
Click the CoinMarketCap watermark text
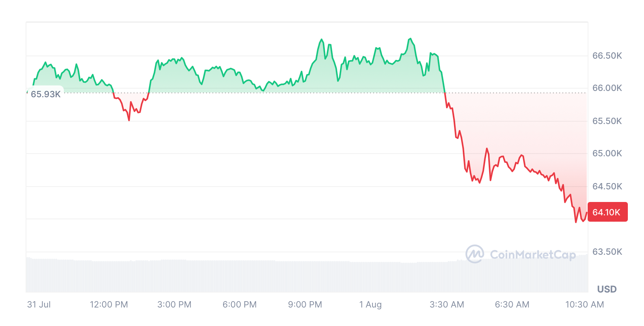pyautogui.click(x=532, y=255)
